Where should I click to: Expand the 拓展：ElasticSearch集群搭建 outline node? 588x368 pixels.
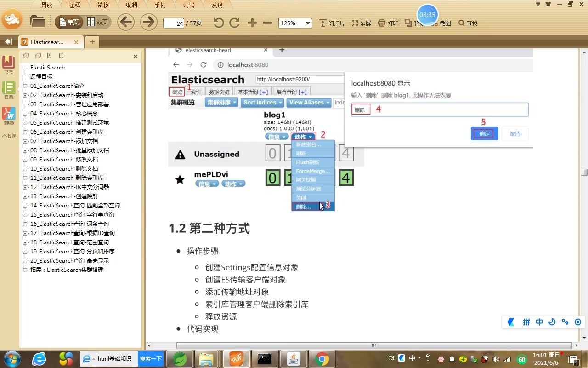click(x=25, y=270)
